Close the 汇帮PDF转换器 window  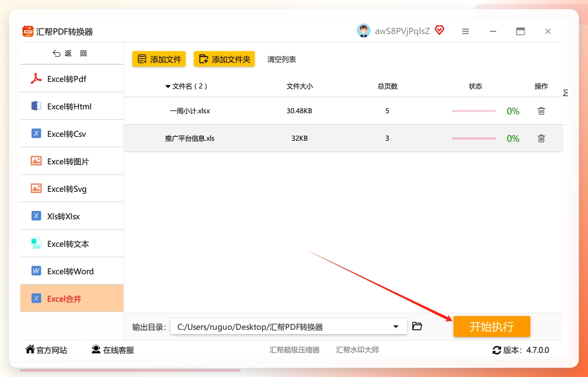(548, 31)
